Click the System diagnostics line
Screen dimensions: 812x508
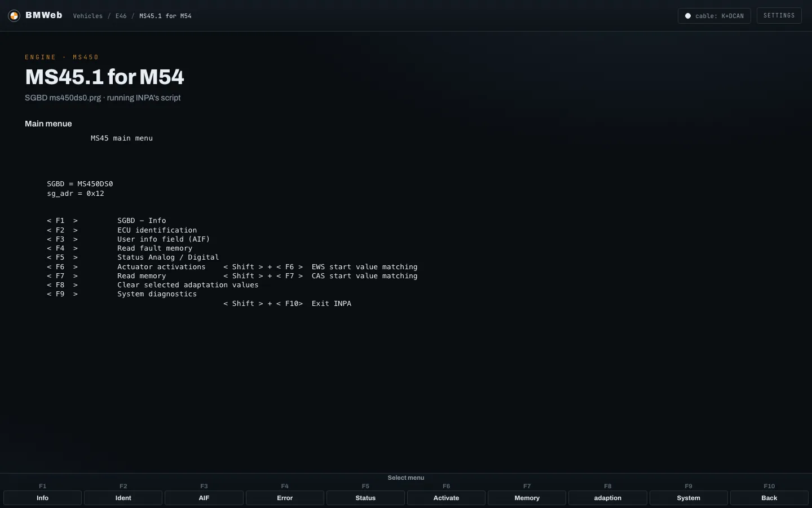157,294
